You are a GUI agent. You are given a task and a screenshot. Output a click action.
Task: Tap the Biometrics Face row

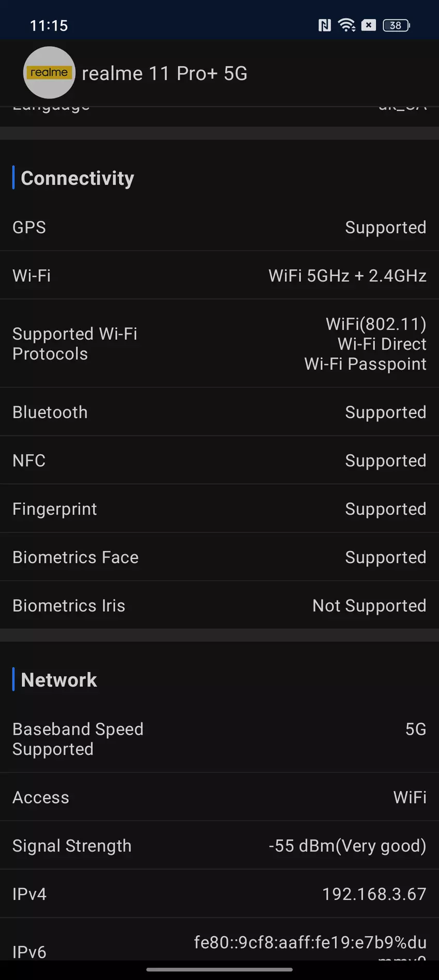tap(219, 557)
